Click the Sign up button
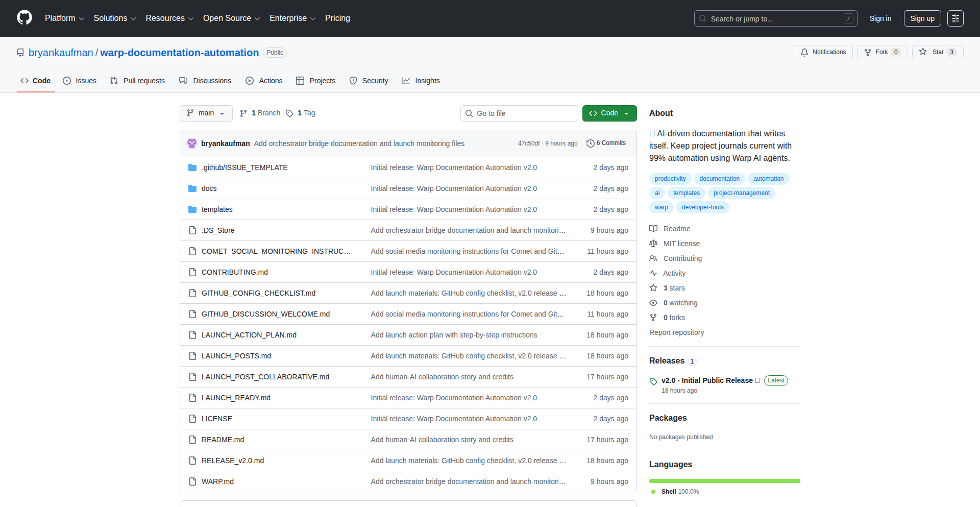The height and width of the screenshot is (507, 980). point(922,18)
